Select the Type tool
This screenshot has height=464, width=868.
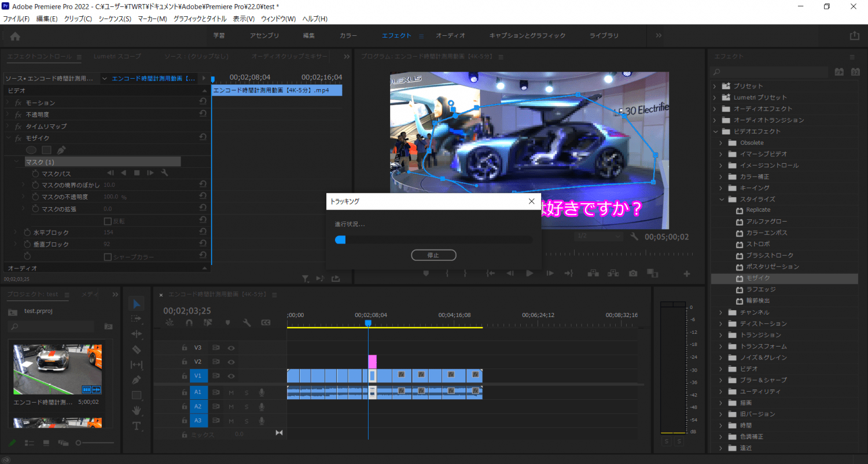[x=137, y=426]
